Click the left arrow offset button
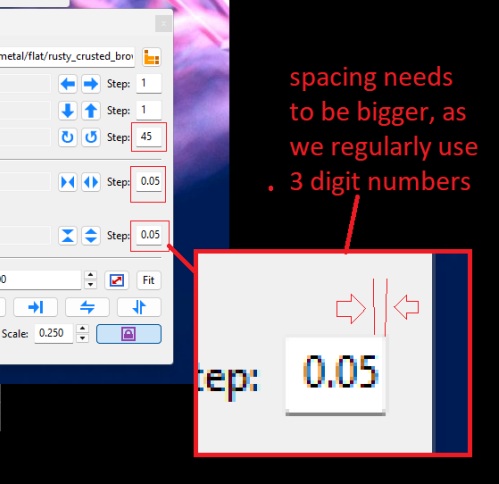This screenshot has width=499, height=484. pos(68,84)
